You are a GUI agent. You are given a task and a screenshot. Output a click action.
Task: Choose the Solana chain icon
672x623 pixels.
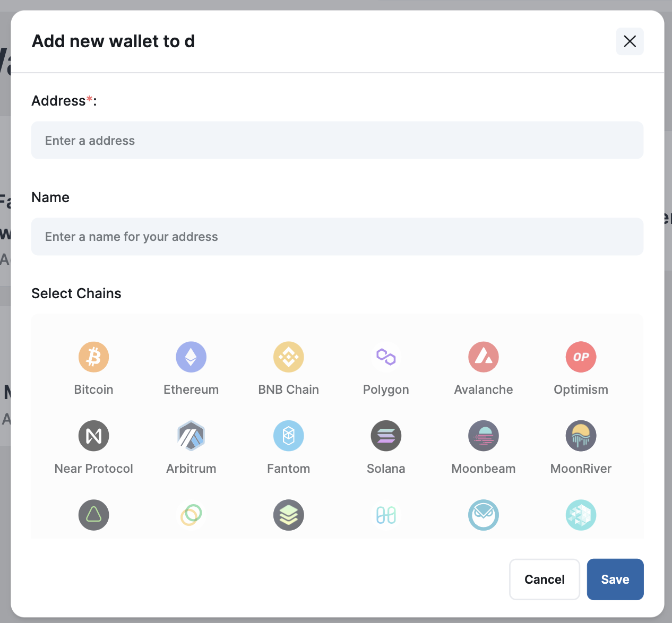click(386, 436)
